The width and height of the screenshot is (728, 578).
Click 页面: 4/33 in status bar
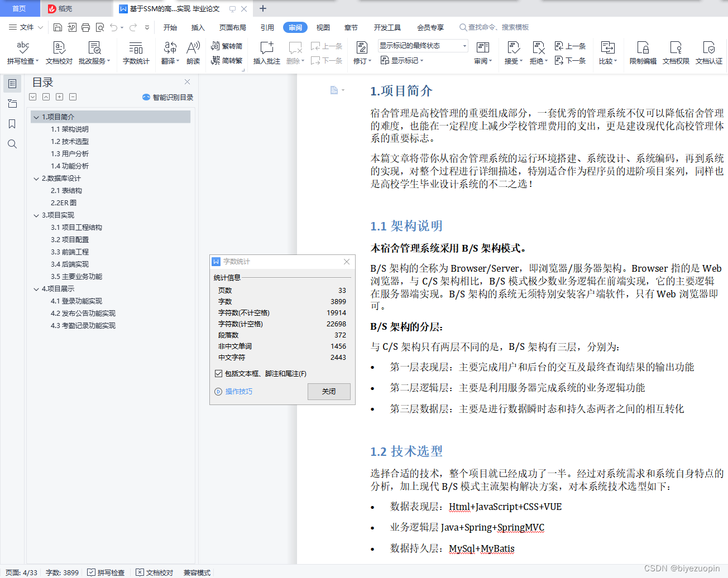22,572
